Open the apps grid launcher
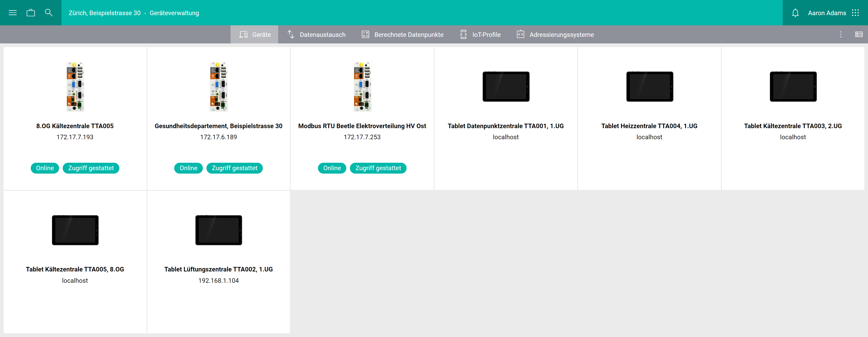This screenshot has height=337, width=868. click(855, 13)
